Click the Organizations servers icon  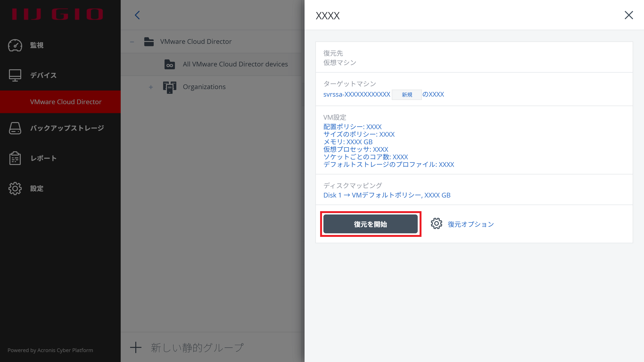169,87
